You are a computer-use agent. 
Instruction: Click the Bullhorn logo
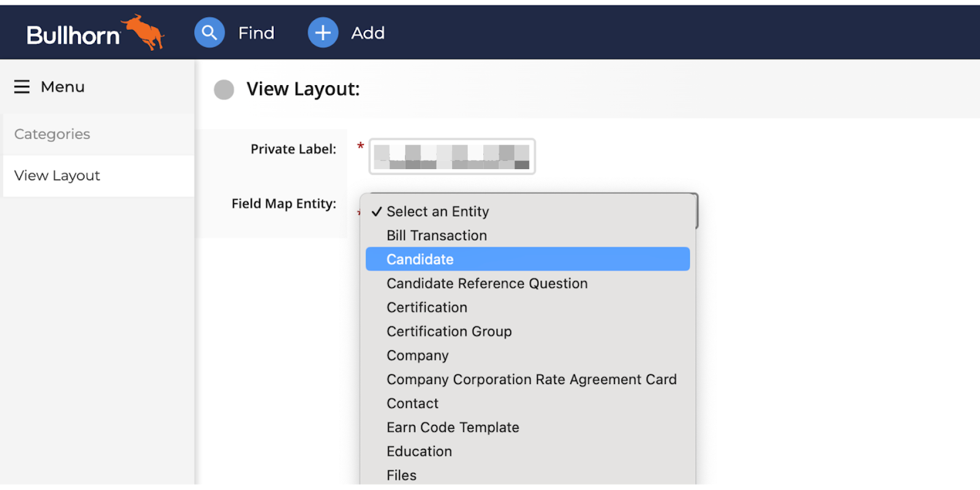pos(95,33)
